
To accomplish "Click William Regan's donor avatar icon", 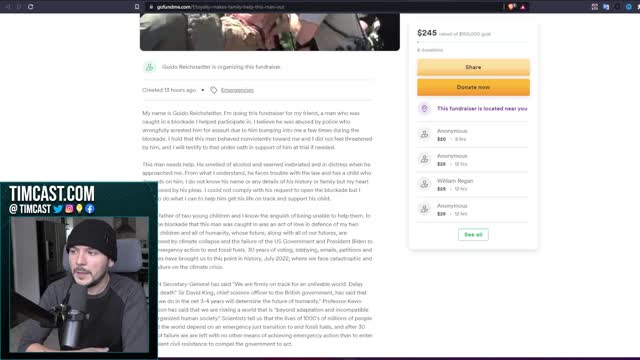I will (424, 184).
